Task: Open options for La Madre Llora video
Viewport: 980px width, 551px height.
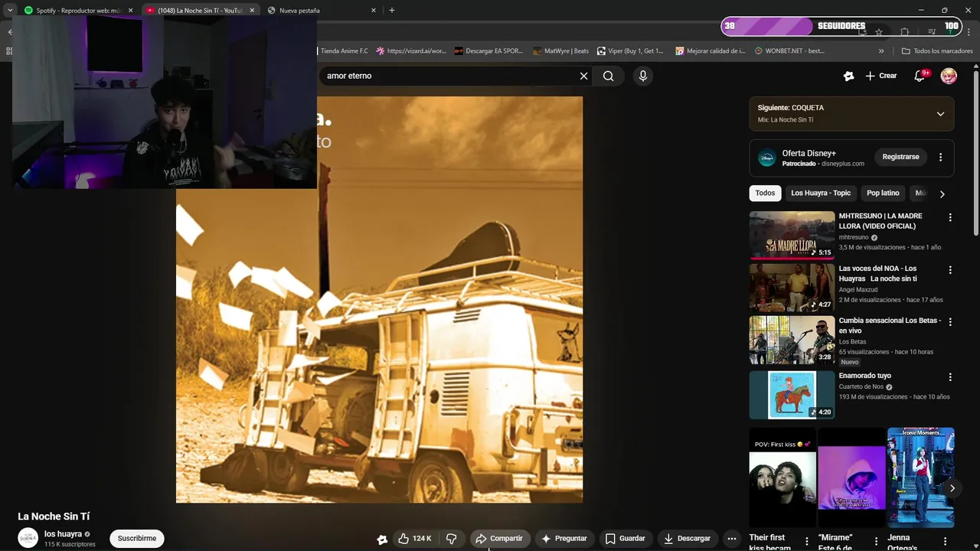Action: click(950, 217)
